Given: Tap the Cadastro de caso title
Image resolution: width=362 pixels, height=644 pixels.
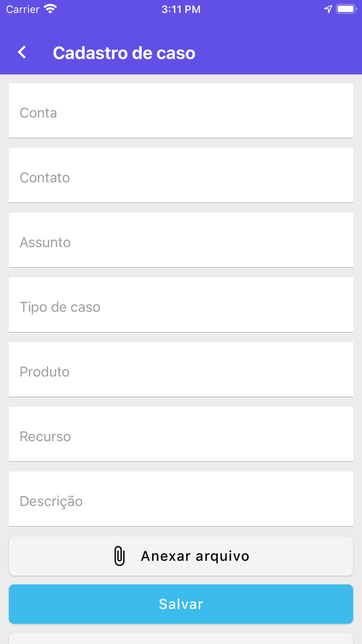Looking at the screenshot, I should pos(124,53).
